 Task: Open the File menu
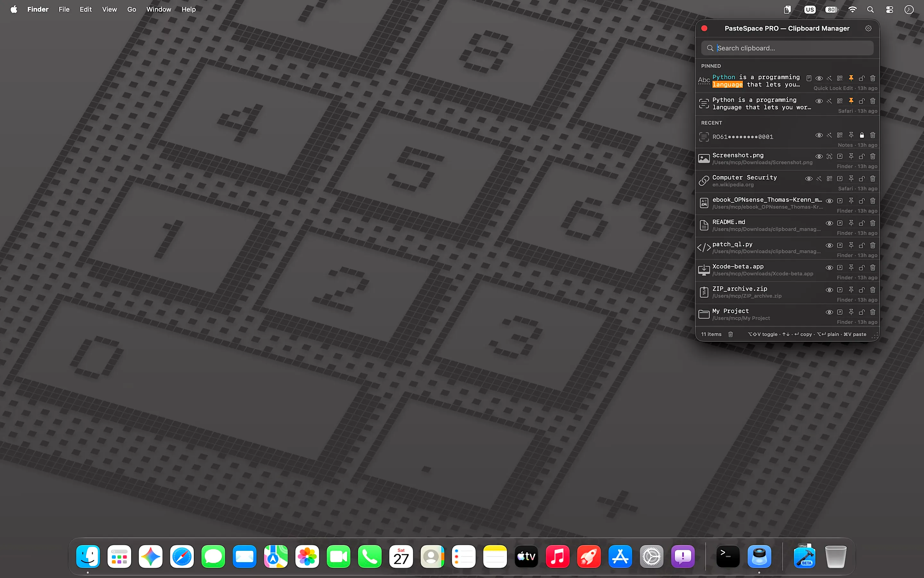click(64, 9)
